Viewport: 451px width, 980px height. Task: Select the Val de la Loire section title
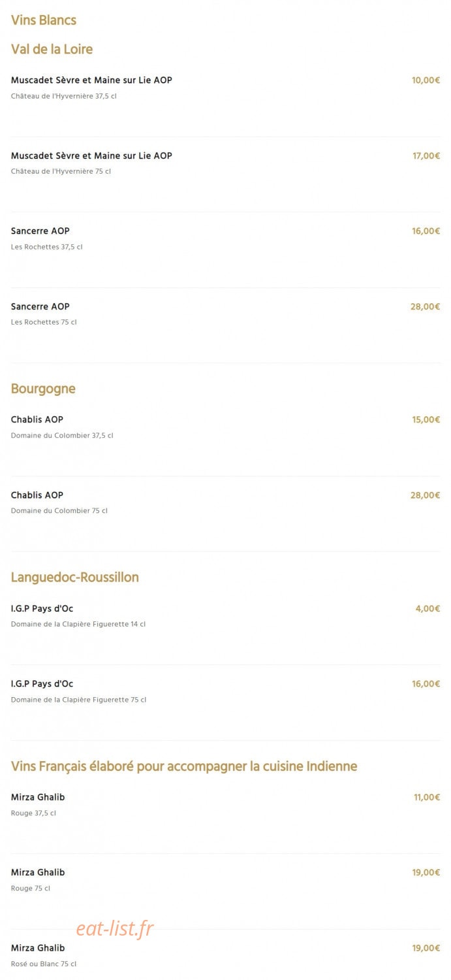tap(52, 49)
